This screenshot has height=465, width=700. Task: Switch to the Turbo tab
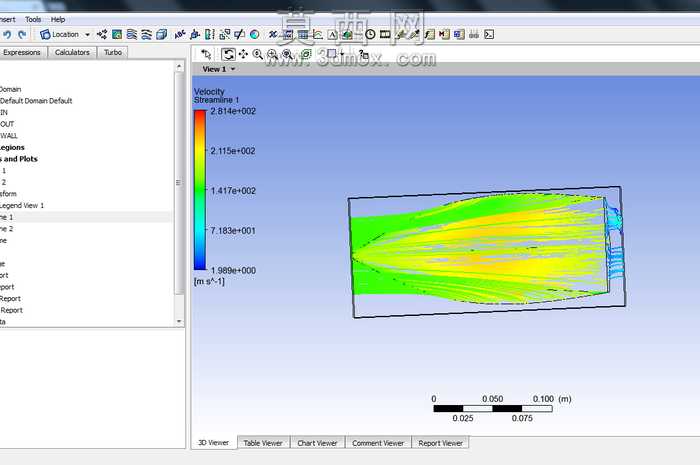[x=113, y=52]
